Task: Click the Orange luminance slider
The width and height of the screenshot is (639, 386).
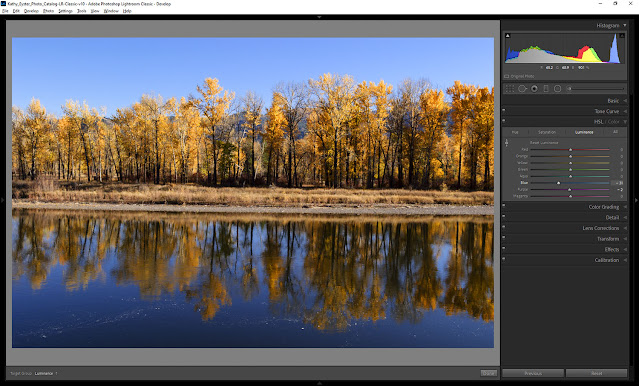Action: click(x=570, y=156)
